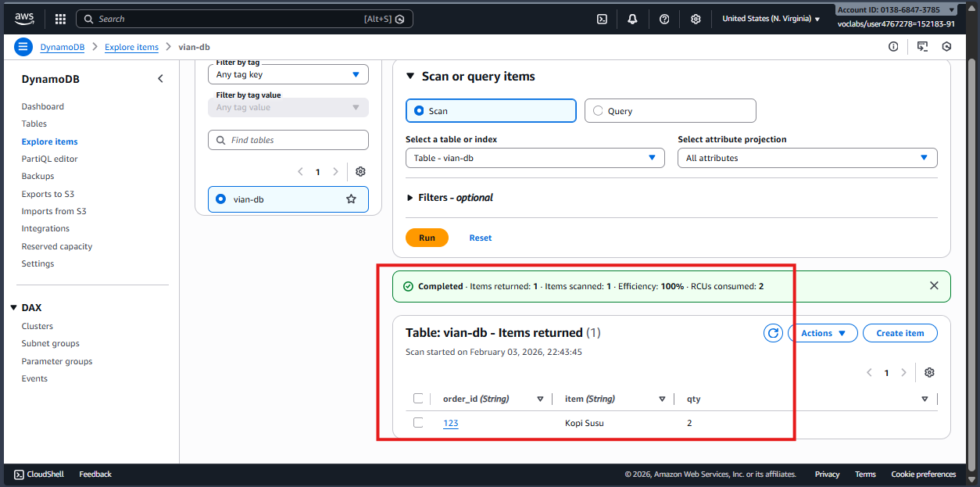Open DAX Clusters page

(38, 326)
